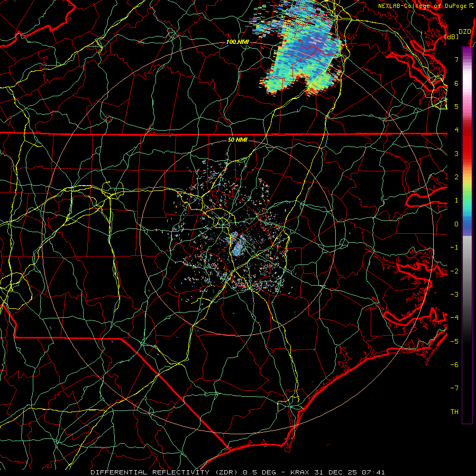Click the 7 value on the color scale
This screenshot has width=476, height=476.
(456, 59)
